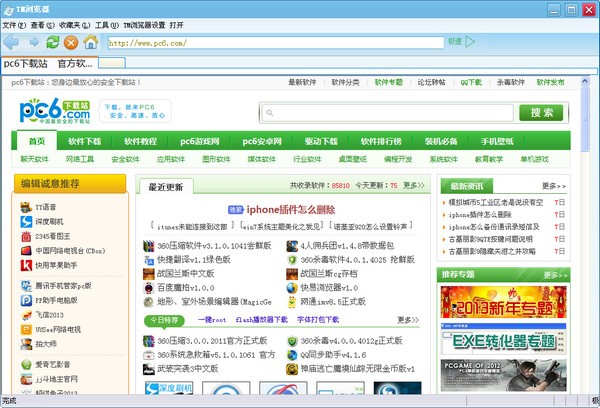
Task: Open PP助手电脑版 icon
Action: [26, 300]
